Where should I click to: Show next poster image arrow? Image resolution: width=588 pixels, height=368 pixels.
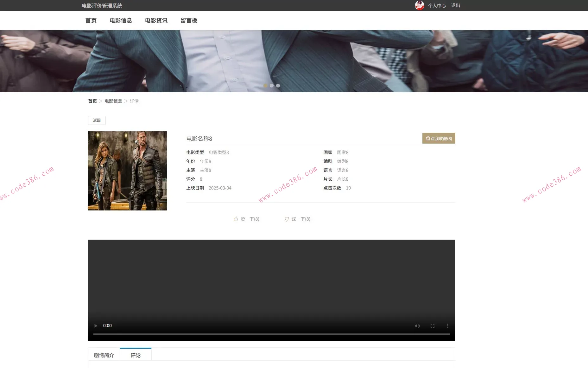pos(156,171)
